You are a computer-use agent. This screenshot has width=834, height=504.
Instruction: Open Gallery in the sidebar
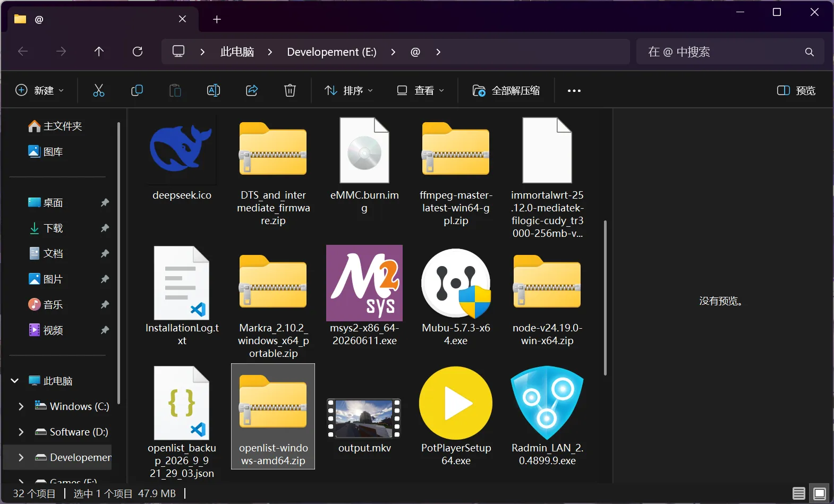[x=46, y=151]
